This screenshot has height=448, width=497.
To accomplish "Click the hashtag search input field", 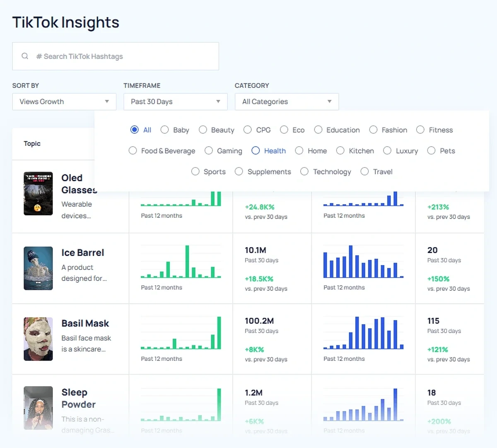I will pos(116,56).
